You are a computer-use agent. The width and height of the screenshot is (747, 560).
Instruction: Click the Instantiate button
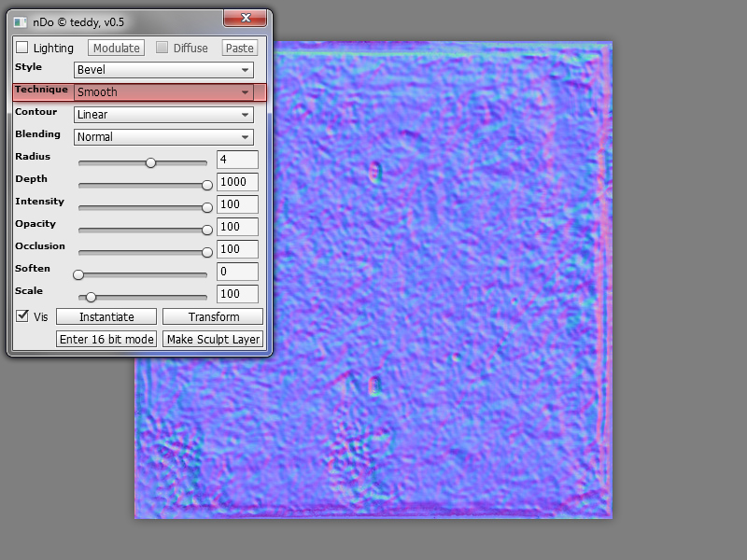106,316
